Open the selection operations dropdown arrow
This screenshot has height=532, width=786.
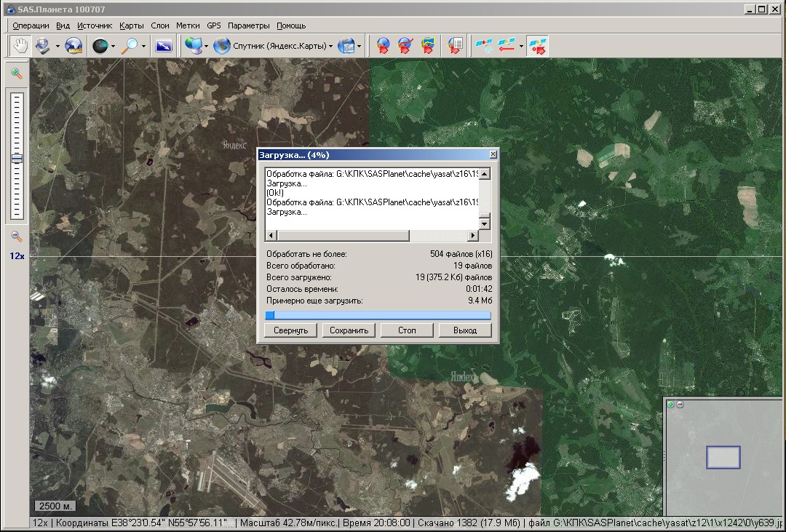[x=57, y=46]
